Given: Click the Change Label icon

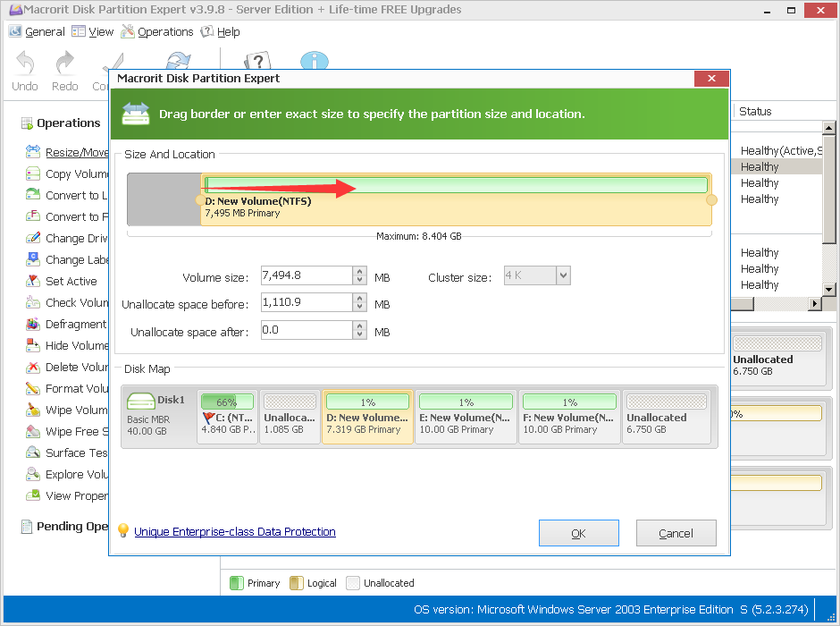Looking at the screenshot, I should (33, 259).
